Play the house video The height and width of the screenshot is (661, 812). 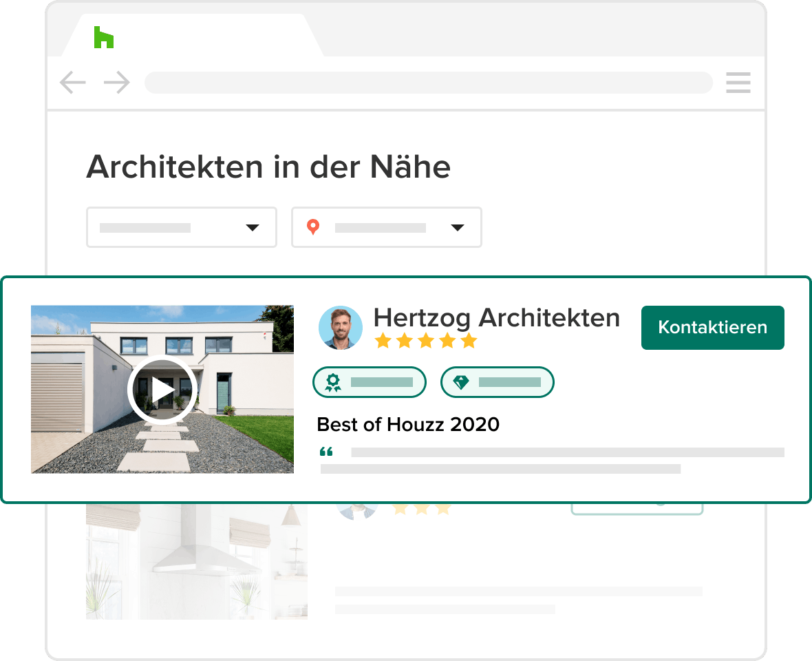[162, 389]
